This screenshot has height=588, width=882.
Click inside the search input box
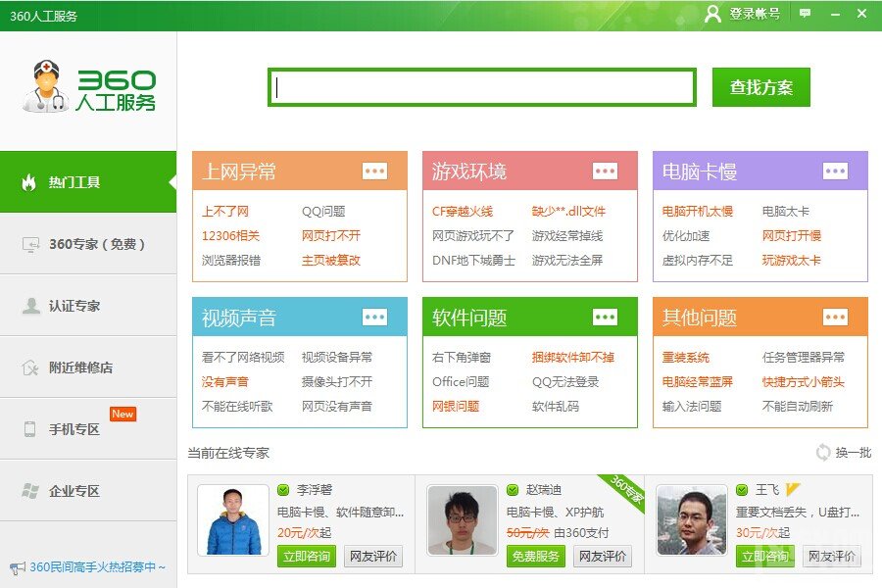[x=482, y=86]
